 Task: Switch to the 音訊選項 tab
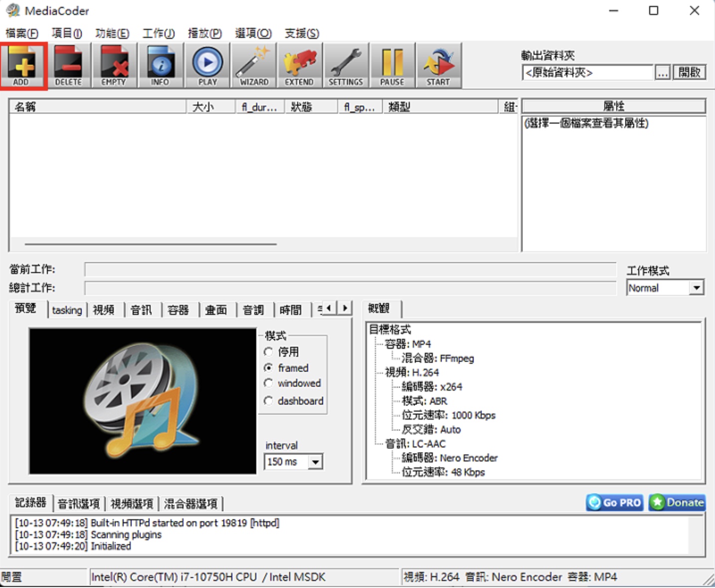(79, 504)
